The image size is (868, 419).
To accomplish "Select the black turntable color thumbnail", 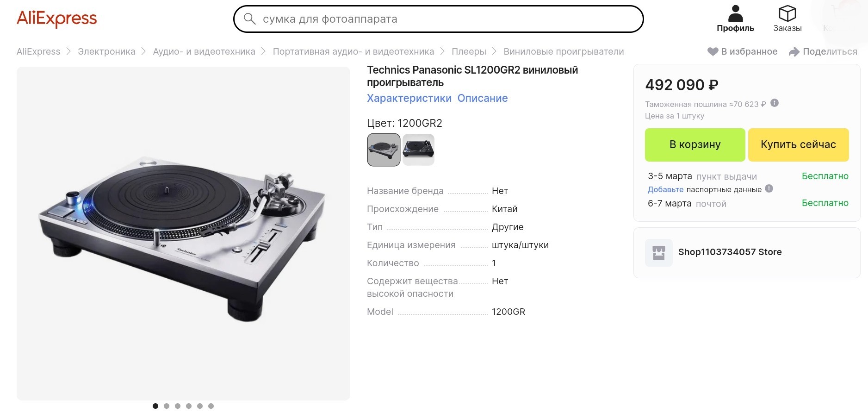I will (418, 150).
